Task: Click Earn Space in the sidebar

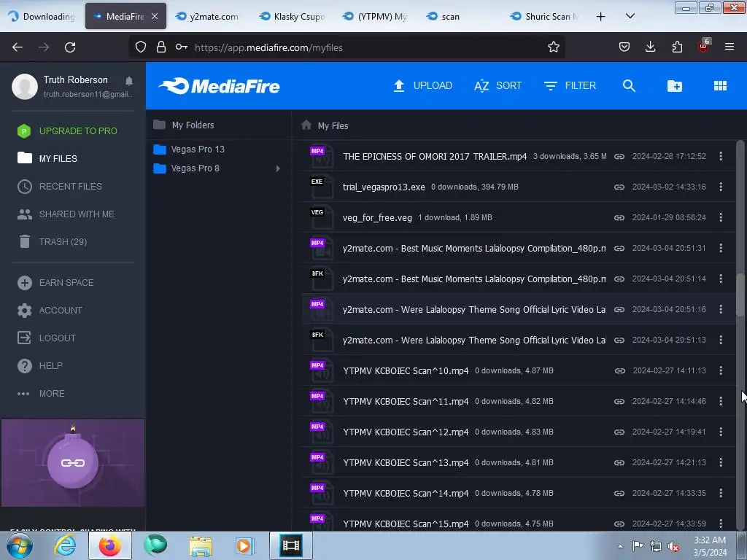Action: click(55, 283)
